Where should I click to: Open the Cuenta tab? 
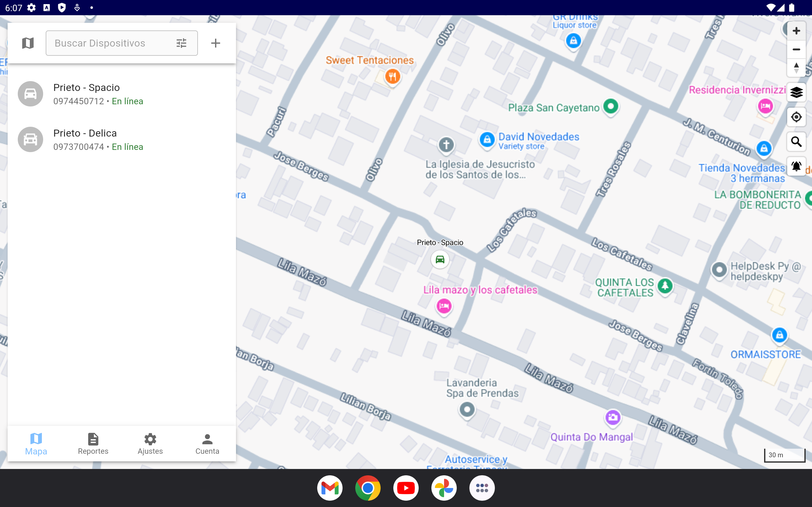[207, 443]
